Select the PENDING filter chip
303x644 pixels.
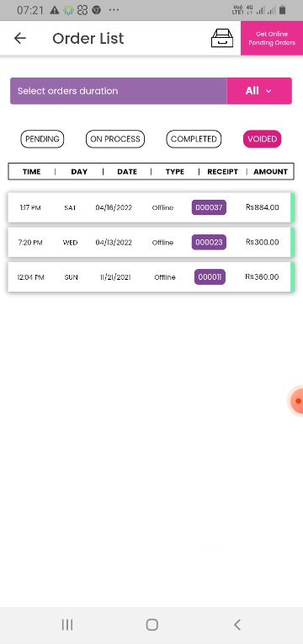click(x=42, y=139)
